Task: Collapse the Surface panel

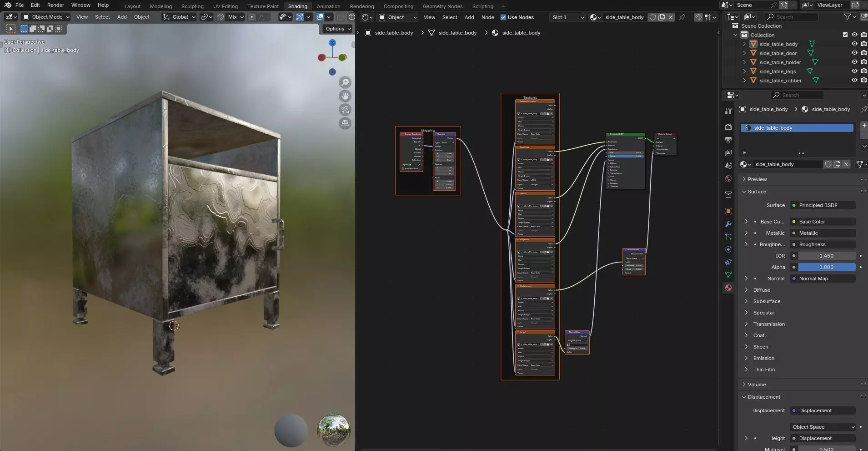Action: 744,192
